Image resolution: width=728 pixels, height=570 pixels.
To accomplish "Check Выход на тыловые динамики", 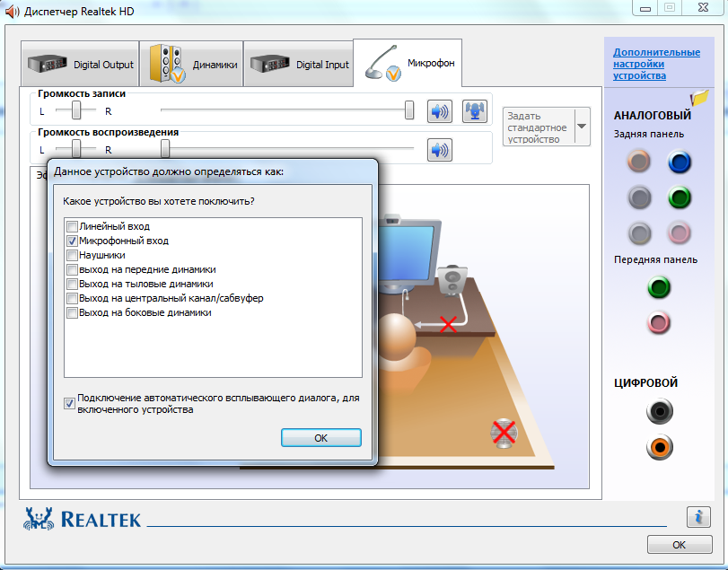I will [x=72, y=284].
